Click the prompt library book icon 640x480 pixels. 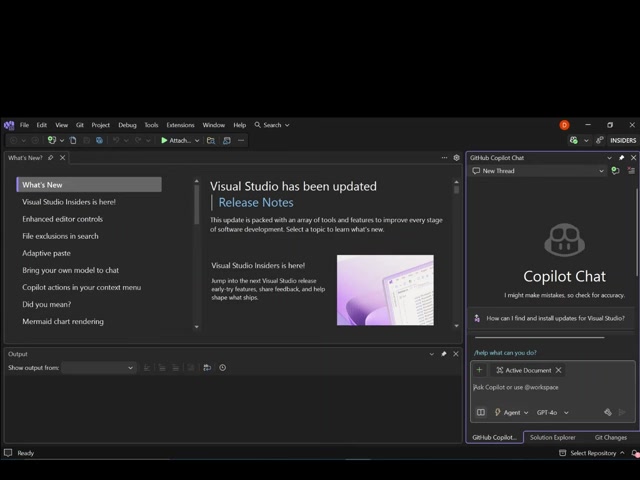pos(481,413)
